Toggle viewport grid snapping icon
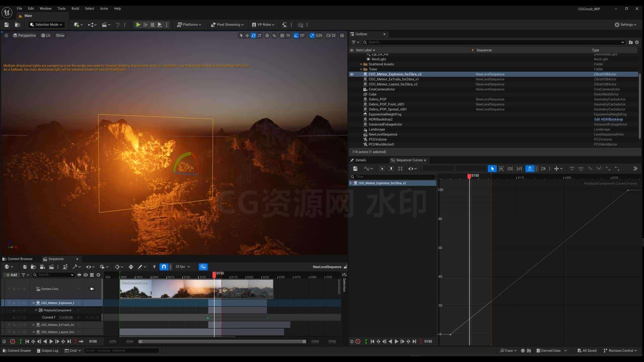The height and width of the screenshot is (362, 644). 282,36
